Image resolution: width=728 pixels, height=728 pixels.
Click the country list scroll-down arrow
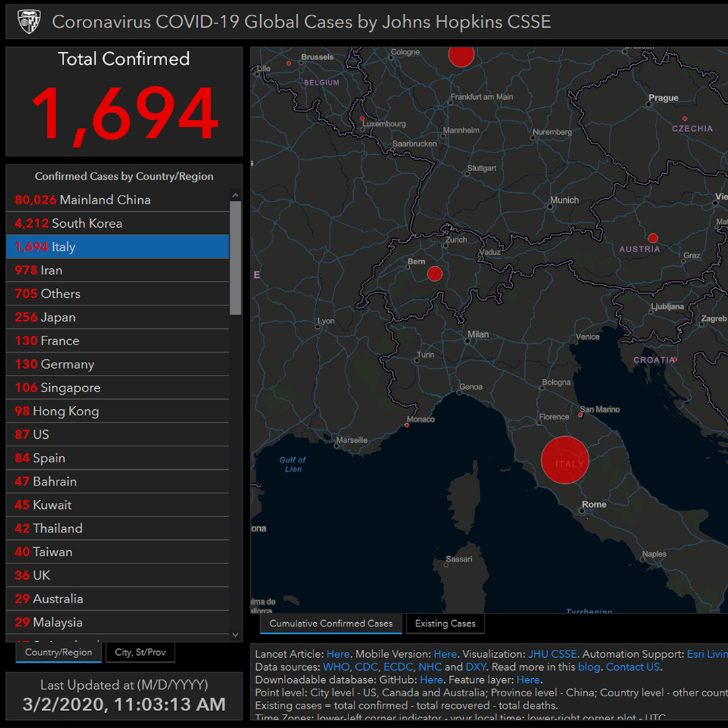(235, 635)
